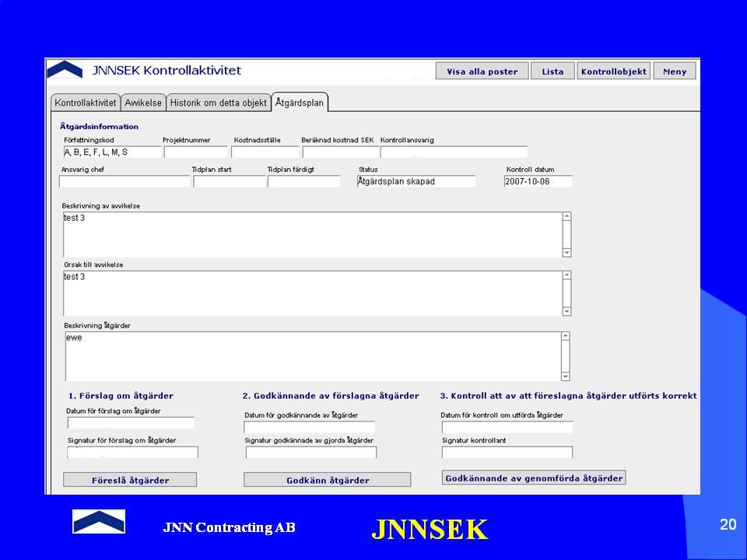
Task: Click the Status field showing Åtgärdsplan skapad
Action: (416, 181)
